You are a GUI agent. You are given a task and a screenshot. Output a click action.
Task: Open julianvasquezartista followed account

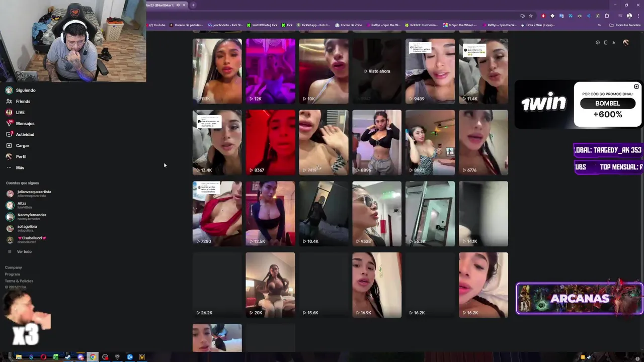[x=29, y=194]
